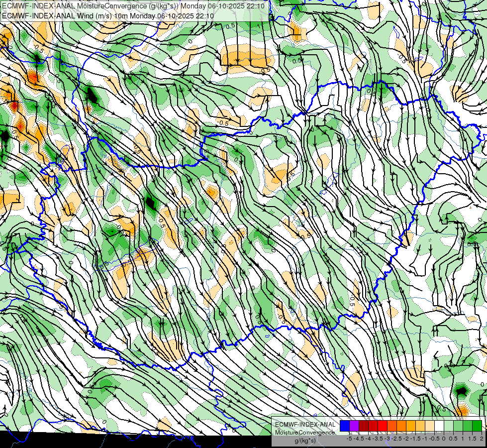Viewport: 487px width, 448px height.
Task: Select the red-orange legend swatch (-3 to -2.5)
Action: 392,426
